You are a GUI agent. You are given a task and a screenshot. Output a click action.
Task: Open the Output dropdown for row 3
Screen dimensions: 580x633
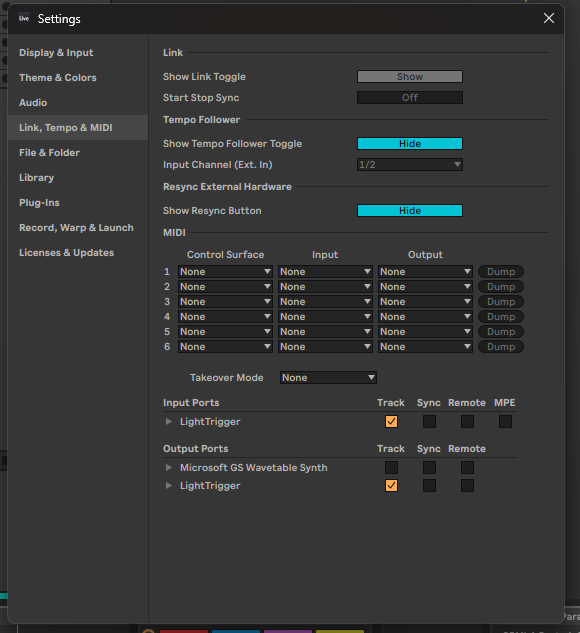[425, 302]
